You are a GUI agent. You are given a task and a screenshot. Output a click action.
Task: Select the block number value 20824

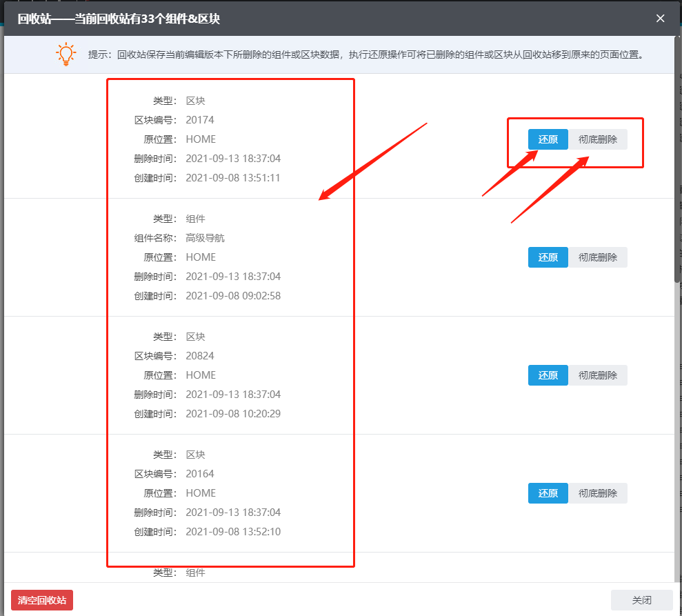click(x=200, y=356)
